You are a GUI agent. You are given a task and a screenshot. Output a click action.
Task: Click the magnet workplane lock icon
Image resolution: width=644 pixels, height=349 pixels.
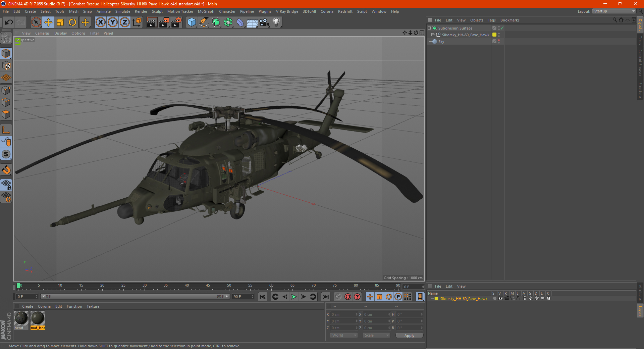point(6,170)
